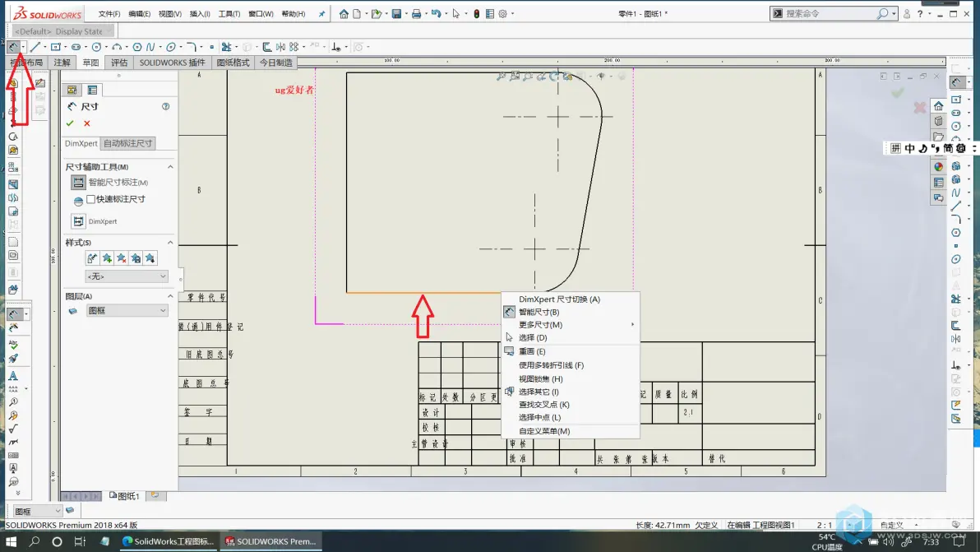Select the Mirror Entities tool
Viewport: 980px width, 552px height.
point(280,47)
